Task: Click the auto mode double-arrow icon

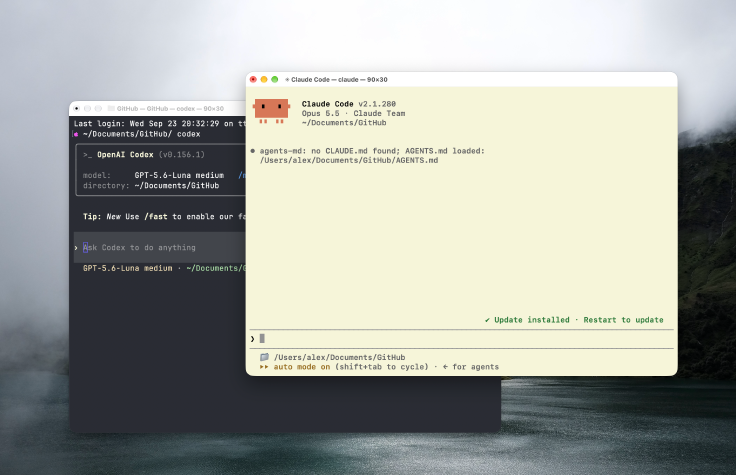Action: [x=264, y=367]
